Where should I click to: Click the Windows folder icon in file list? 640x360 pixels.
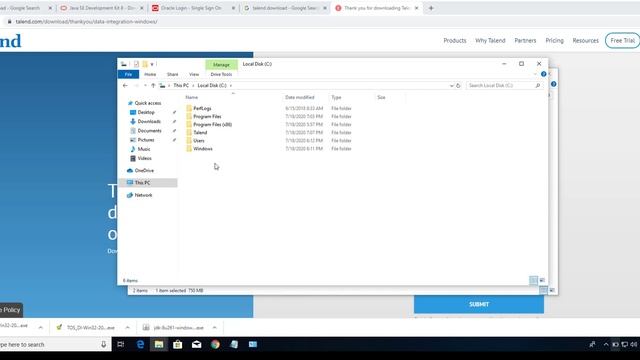coord(189,149)
